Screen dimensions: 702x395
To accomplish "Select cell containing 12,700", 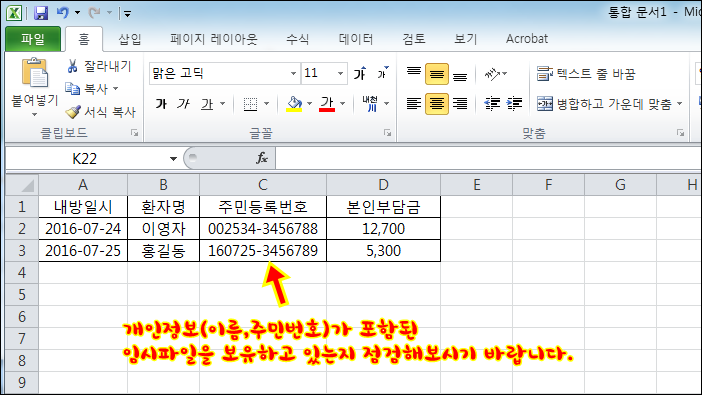I will pos(383,229).
